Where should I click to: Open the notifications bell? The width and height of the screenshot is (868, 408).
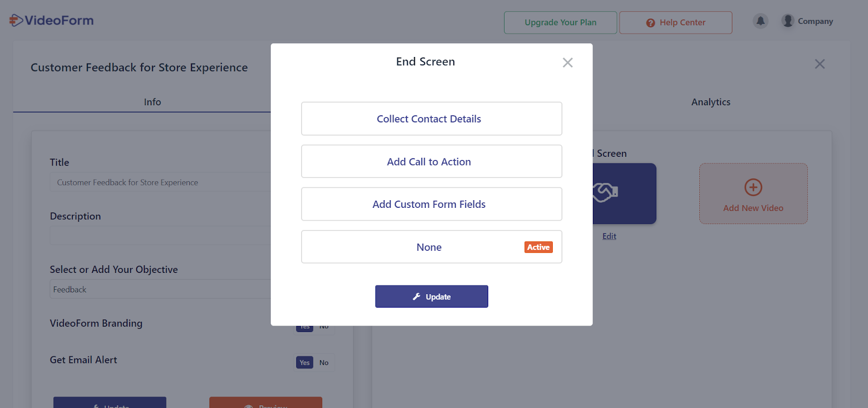coord(761,21)
